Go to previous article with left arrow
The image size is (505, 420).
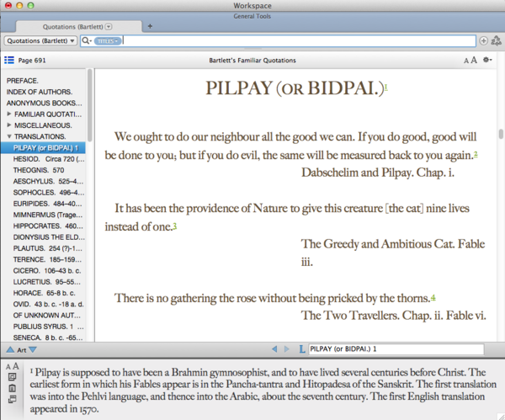click(274, 349)
